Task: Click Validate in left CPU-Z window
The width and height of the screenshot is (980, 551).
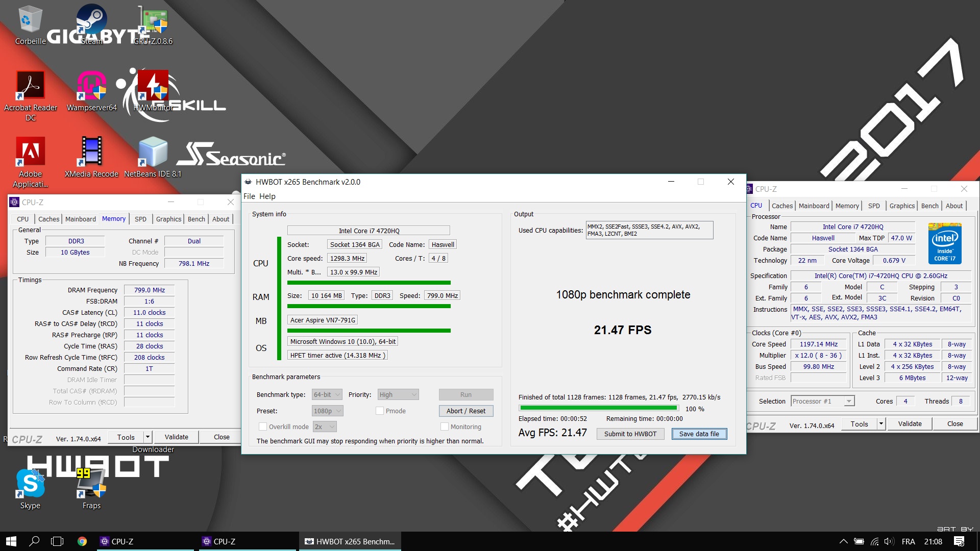Action: 176,437
